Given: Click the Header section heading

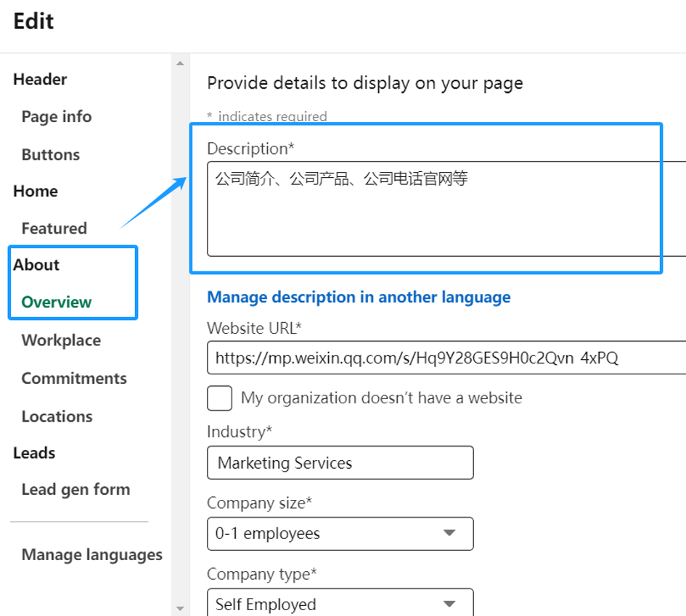Looking at the screenshot, I should (x=40, y=79).
